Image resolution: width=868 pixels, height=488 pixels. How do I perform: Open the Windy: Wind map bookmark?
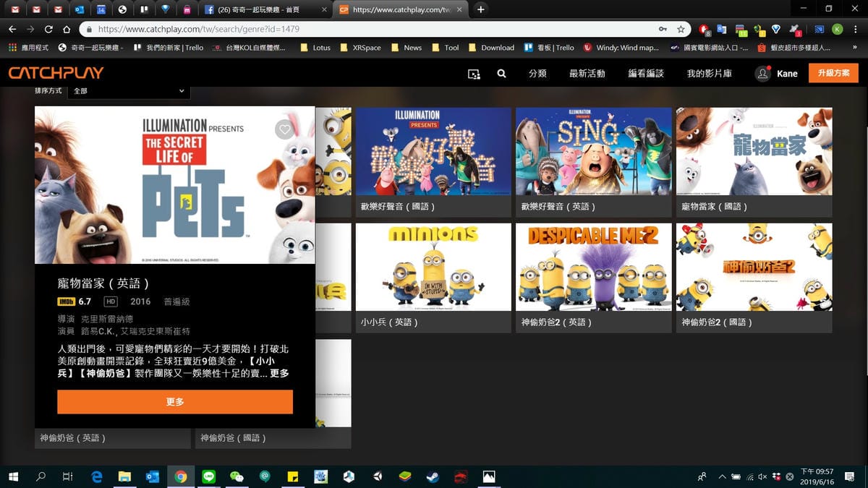click(621, 48)
